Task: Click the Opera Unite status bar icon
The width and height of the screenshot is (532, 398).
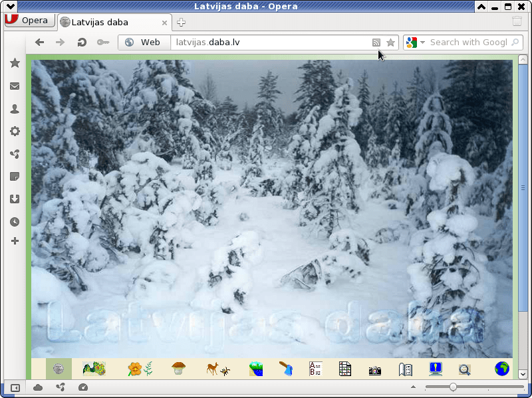Action: pyautogui.click(x=61, y=387)
